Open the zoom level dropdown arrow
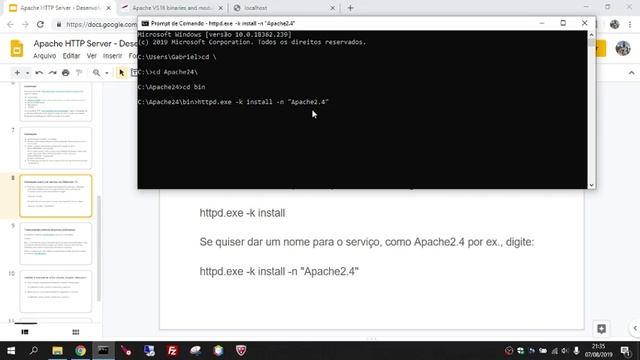The width and height of the screenshot is (640, 360). coord(107,73)
